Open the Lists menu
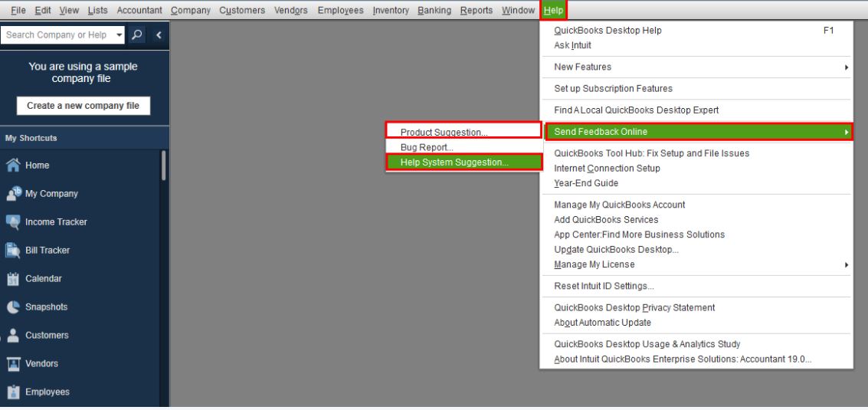868x410 pixels. click(98, 10)
